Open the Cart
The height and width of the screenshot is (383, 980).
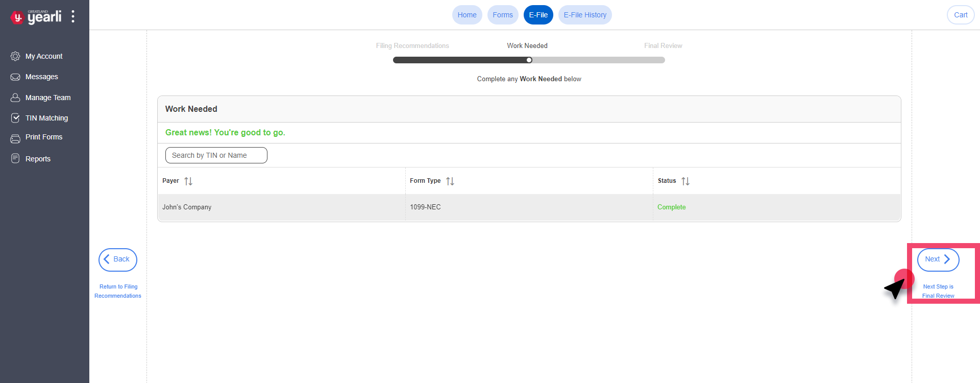coord(961,15)
